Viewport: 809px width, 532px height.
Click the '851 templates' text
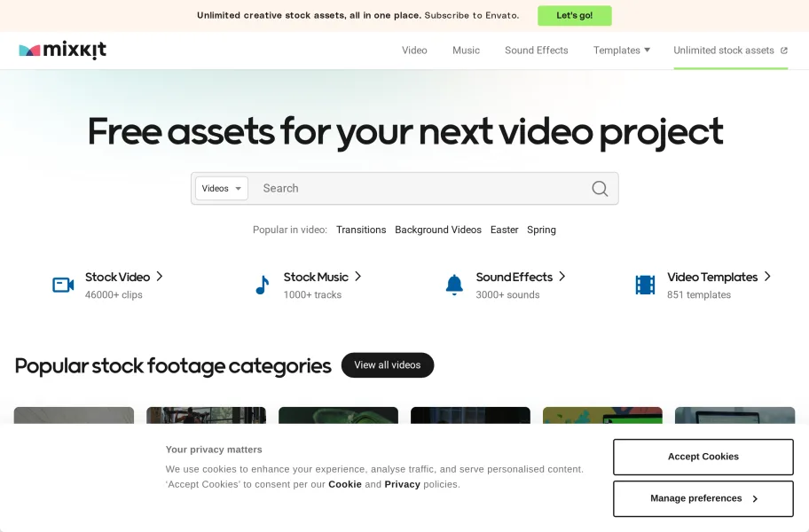(x=699, y=295)
